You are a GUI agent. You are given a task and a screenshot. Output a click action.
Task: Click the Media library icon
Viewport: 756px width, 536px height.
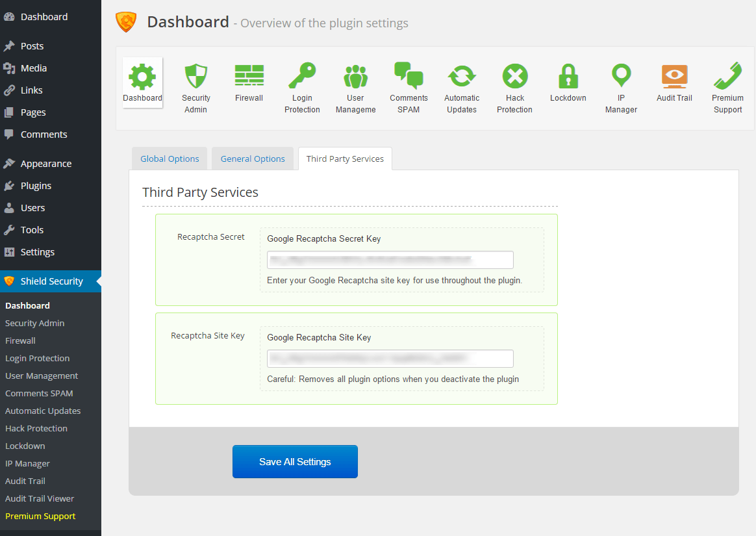point(9,68)
